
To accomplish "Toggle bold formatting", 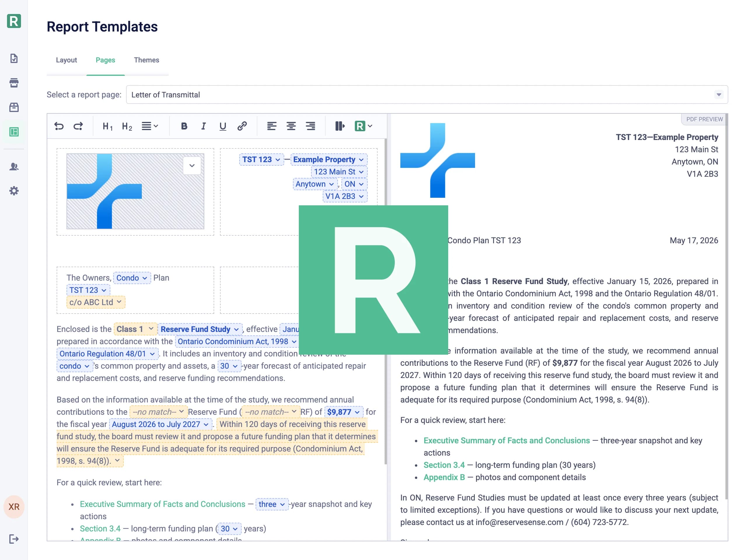I will coord(184,126).
